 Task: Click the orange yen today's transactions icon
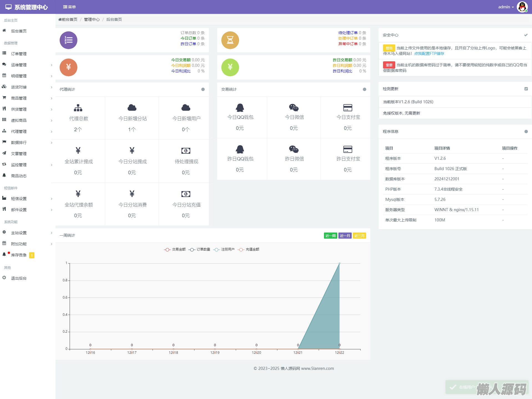pyautogui.click(x=68, y=67)
